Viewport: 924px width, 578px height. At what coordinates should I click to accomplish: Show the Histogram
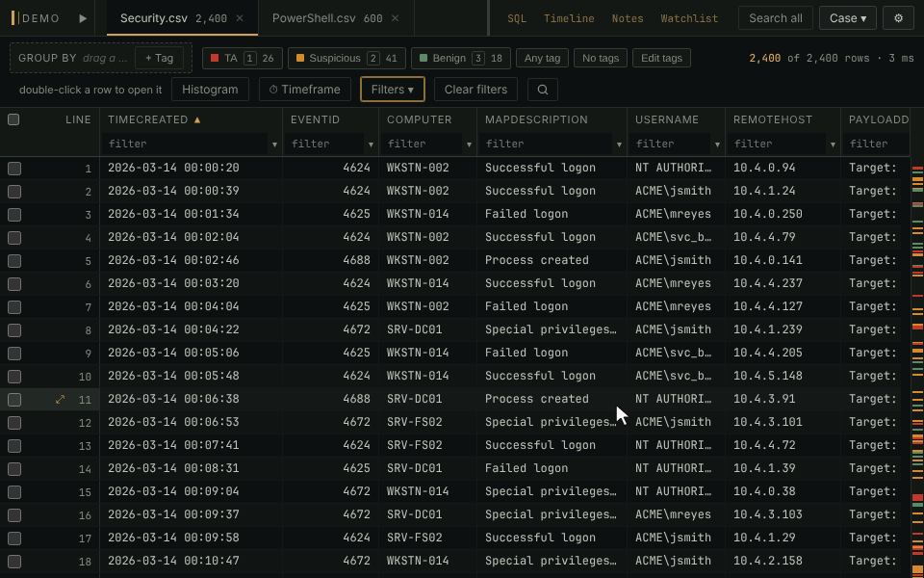211,90
